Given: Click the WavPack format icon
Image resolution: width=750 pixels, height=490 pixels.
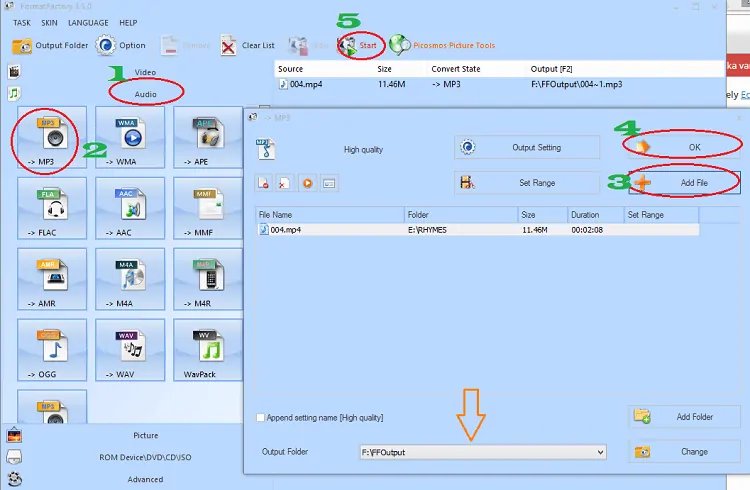Looking at the screenshot, I should coord(205,348).
